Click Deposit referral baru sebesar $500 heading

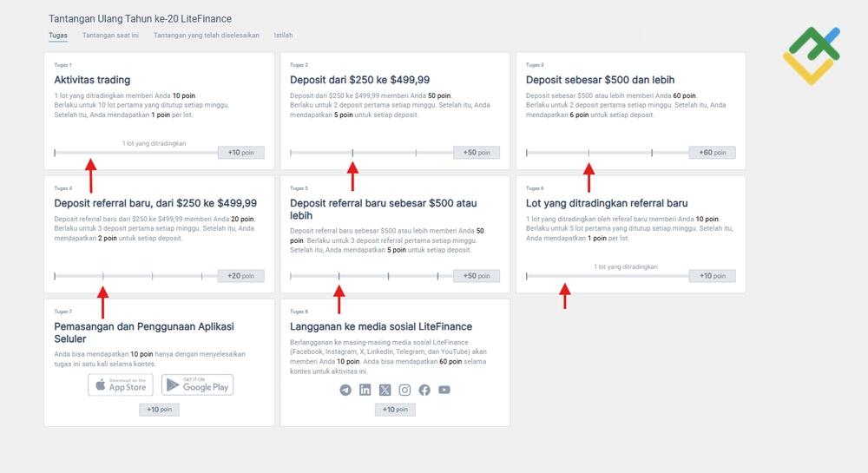click(x=383, y=210)
